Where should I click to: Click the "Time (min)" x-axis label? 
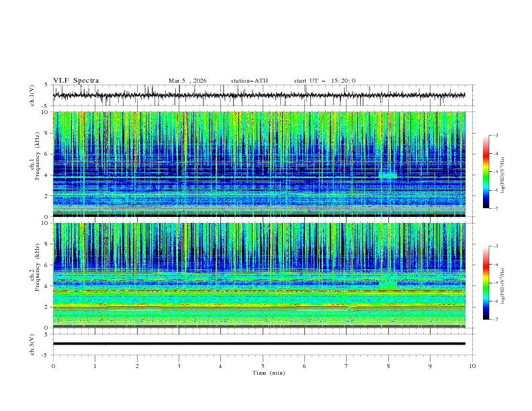(x=269, y=373)
